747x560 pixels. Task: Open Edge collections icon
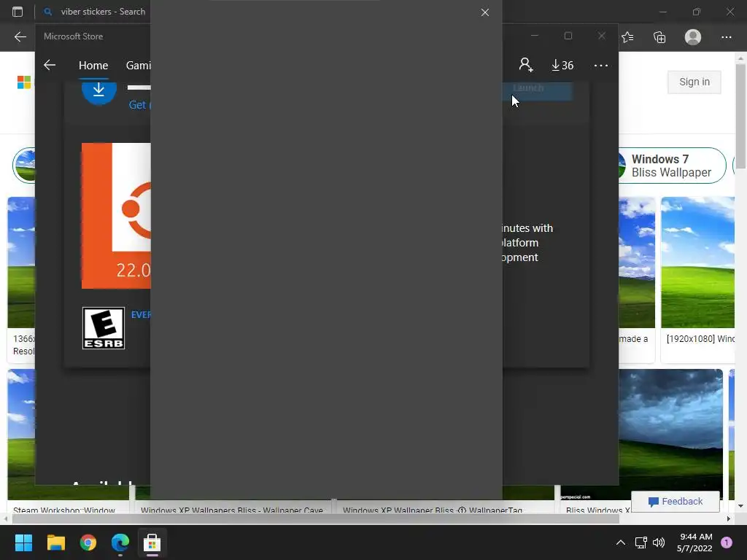click(x=659, y=37)
